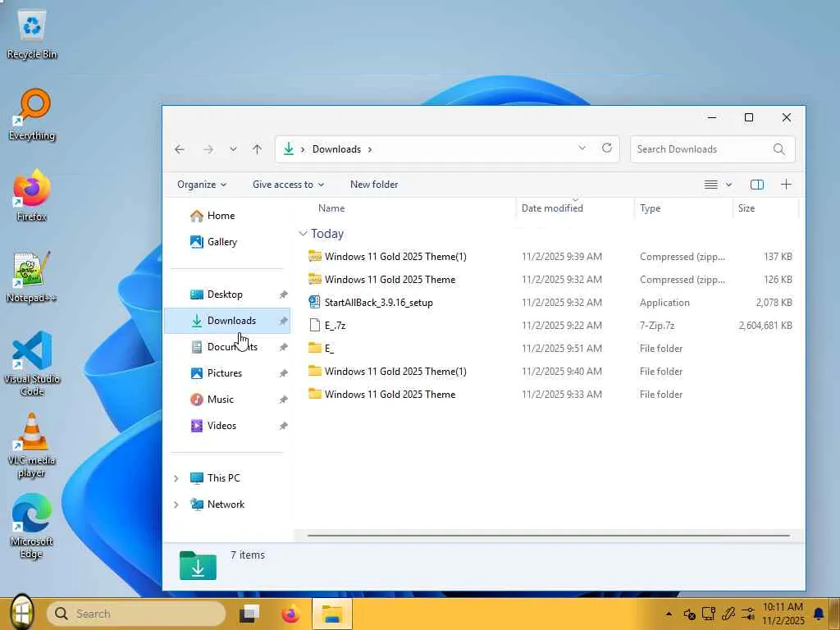The width and height of the screenshot is (840, 630).
Task: Open Music in the navigation pane
Action: click(221, 399)
